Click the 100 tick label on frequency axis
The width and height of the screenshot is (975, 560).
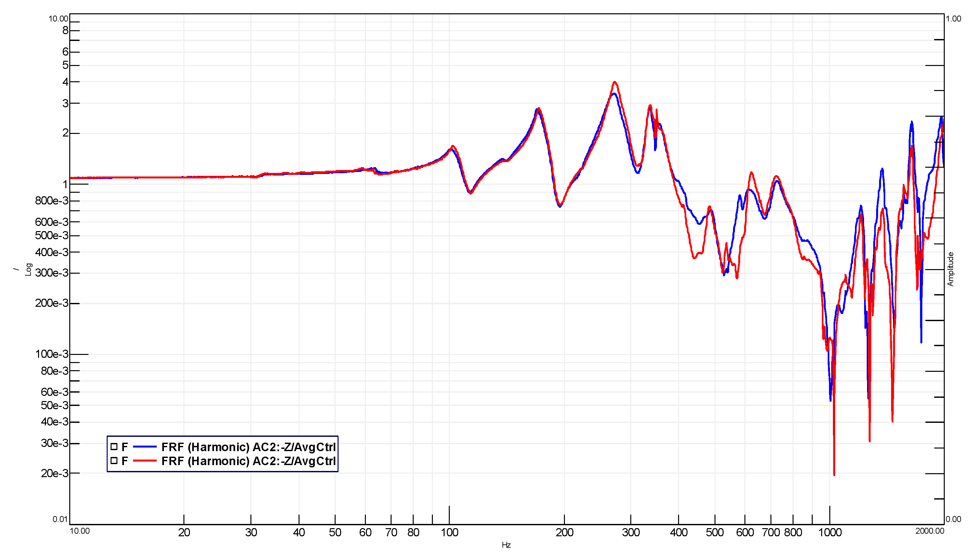(449, 533)
